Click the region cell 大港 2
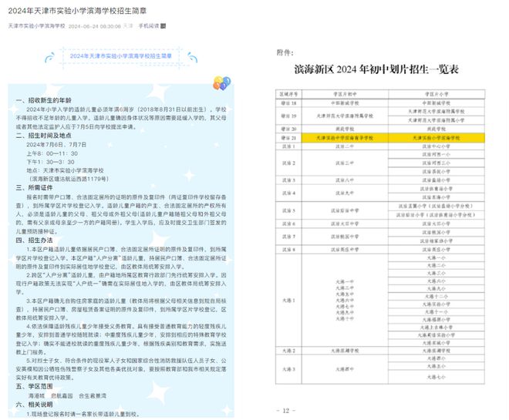 288,351
